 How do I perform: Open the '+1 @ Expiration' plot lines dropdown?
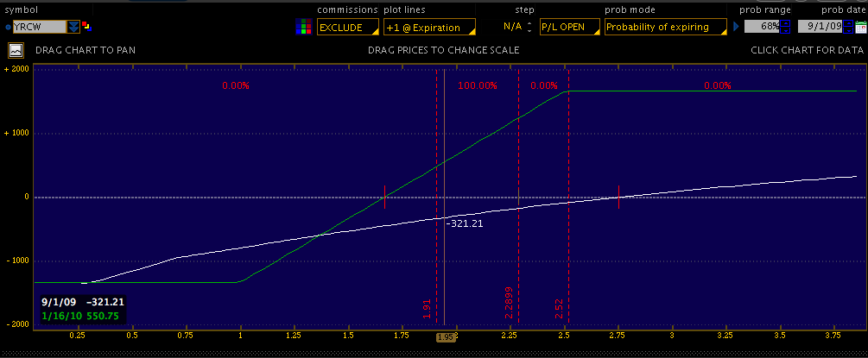click(x=428, y=27)
